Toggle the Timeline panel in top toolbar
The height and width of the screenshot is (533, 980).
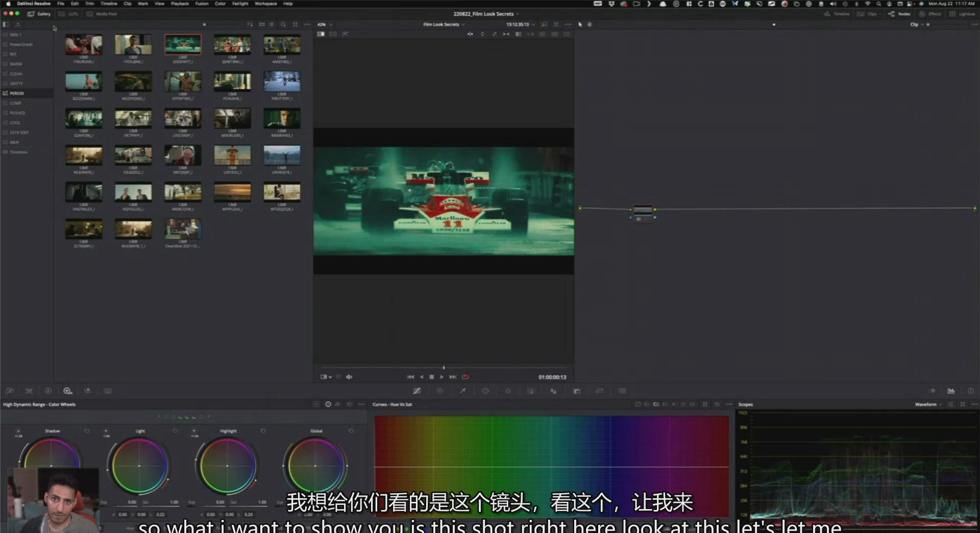837,14
